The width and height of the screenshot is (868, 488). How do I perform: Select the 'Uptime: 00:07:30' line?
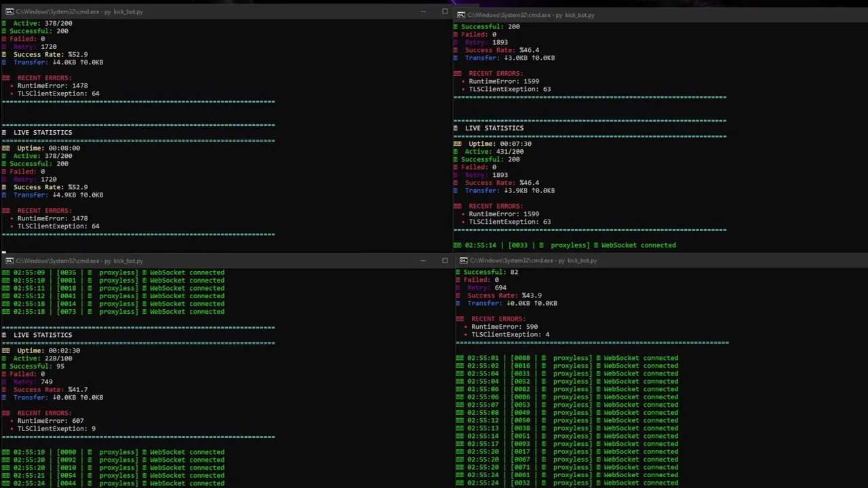click(x=493, y=144)
